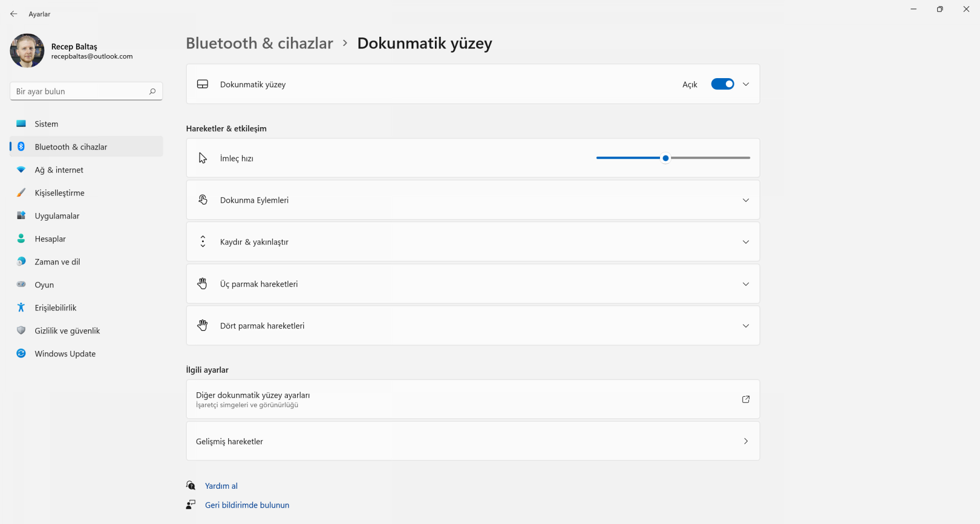
Task: Click the Oyun gamepad icon
Action: coord(21,284)
